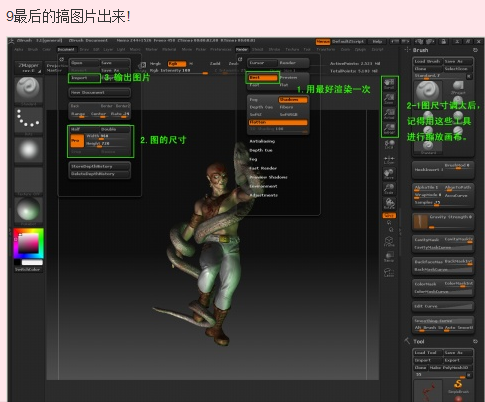Switch to Preview render mode
This screenshot has height=402, width=485.
coord(288,78)
